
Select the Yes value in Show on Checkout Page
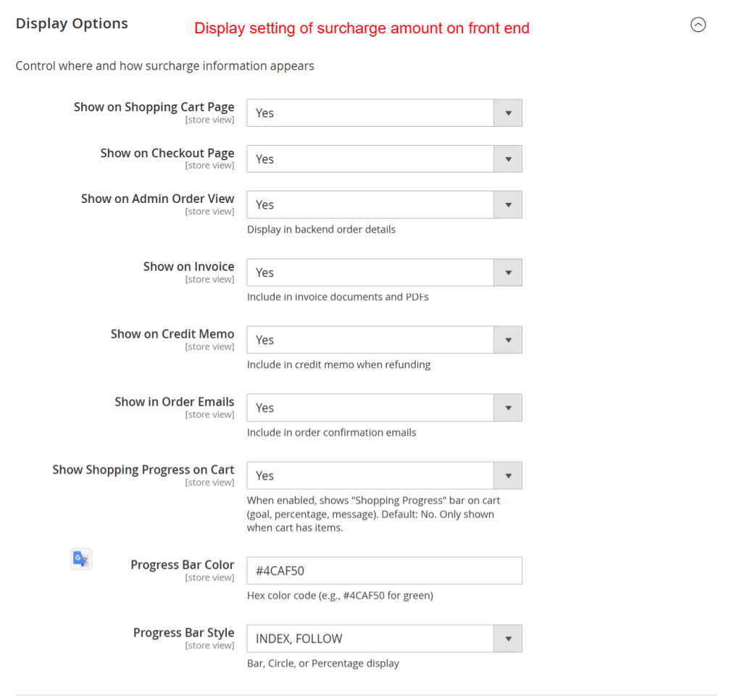tap(264, 159)
